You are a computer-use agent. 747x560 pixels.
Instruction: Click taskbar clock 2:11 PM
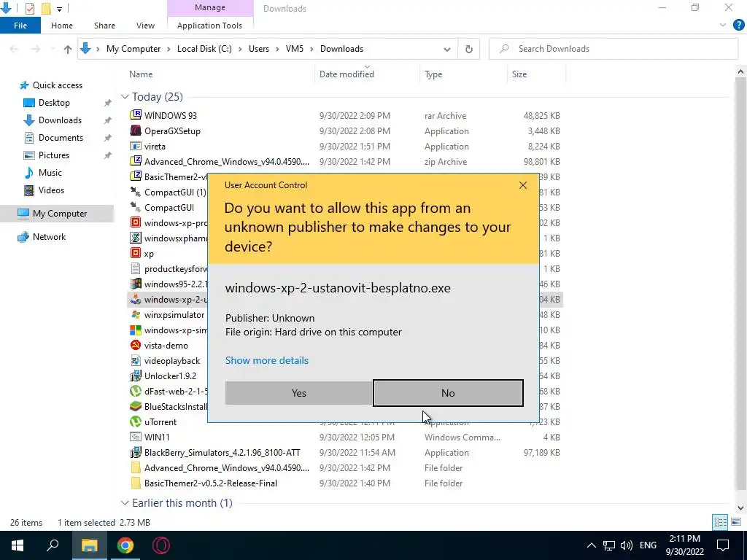pyautogui.click(x=684, y=545)
